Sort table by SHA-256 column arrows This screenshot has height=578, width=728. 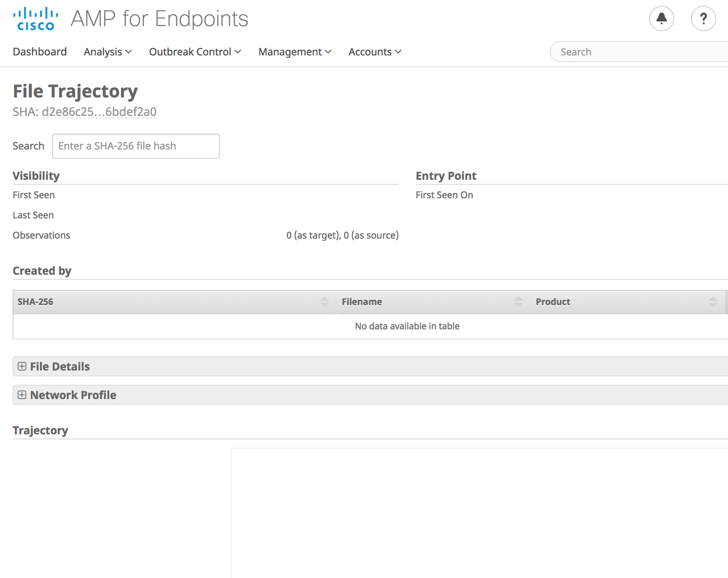coord(324,302)
